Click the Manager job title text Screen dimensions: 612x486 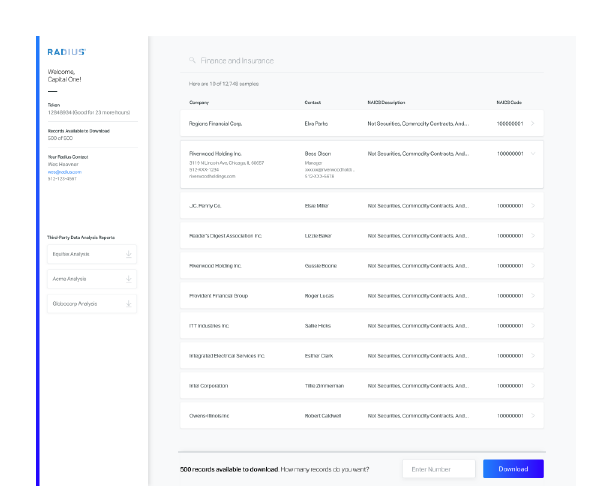click(x=313, y=163)
